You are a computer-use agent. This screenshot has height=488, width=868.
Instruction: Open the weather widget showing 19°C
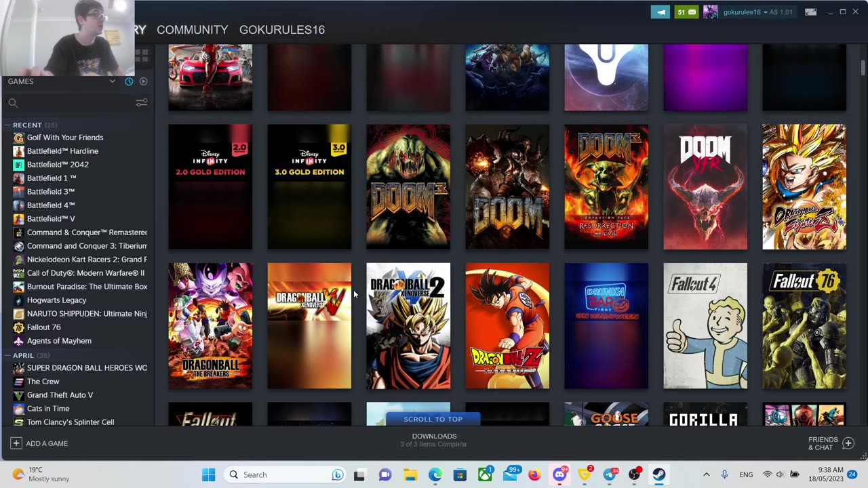coord(41,474)
